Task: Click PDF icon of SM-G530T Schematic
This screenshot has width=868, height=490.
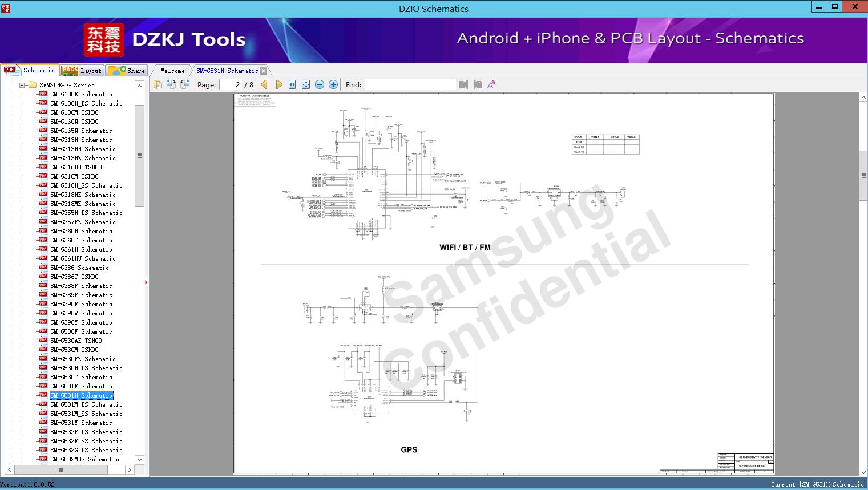Action: pyautogui.click(x=43, y=376)
